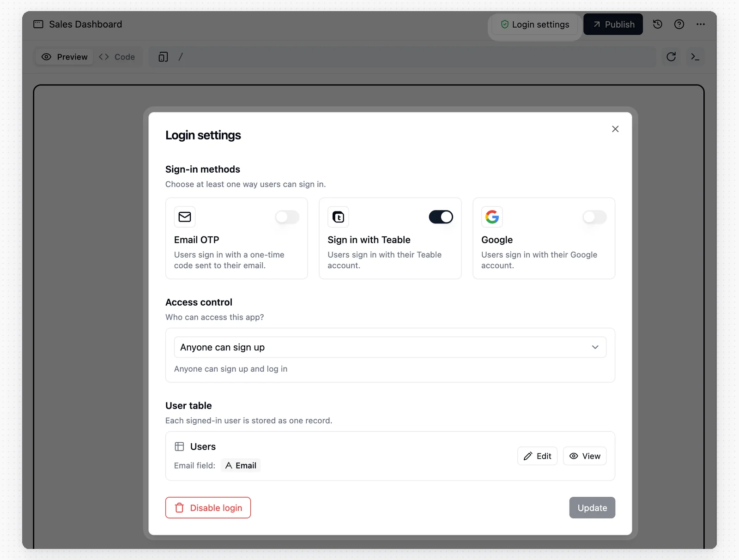Click the User table heading
This screenshot has width=739, height=560.
point(188,406)
